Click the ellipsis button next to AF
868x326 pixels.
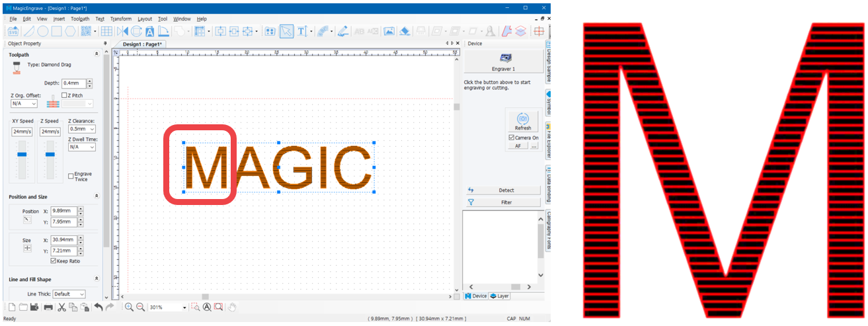[x=533, y=146]
